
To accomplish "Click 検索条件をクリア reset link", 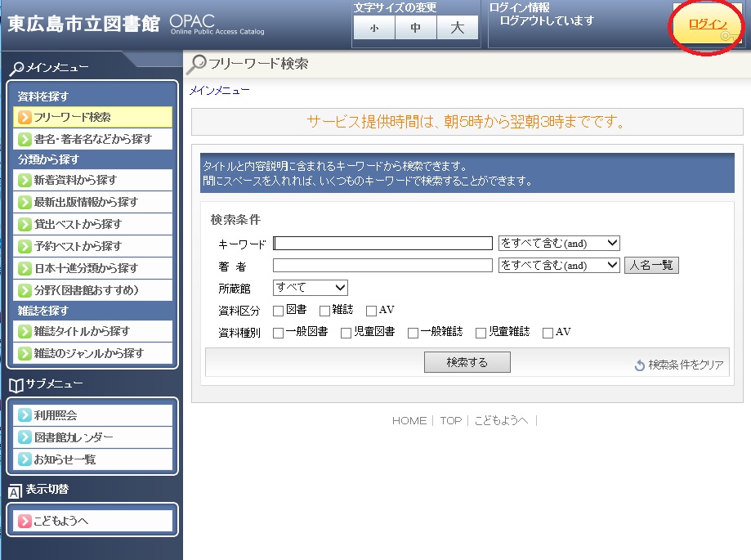I will (x=679, y=365).
